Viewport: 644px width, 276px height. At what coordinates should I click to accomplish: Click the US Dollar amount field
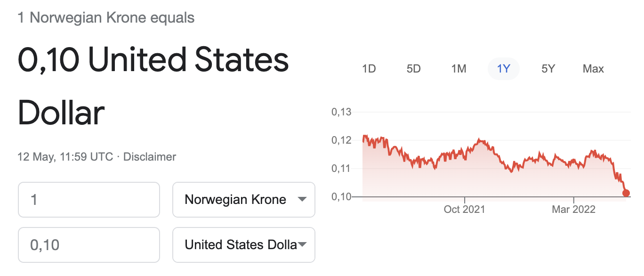89,245
